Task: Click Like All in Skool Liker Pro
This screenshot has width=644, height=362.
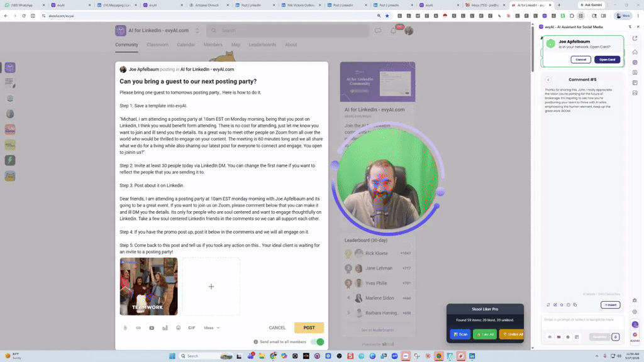Action: pyautogui.click(x=485, y=334)
